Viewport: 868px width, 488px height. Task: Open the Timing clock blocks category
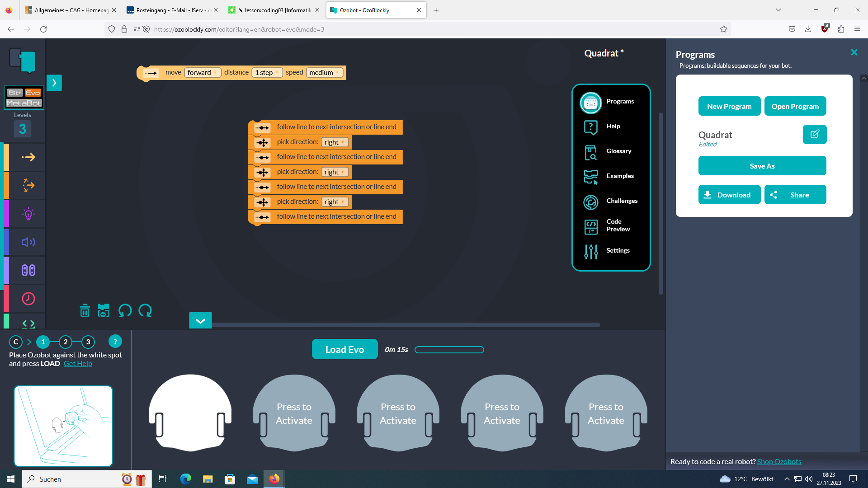click(28, 299)
